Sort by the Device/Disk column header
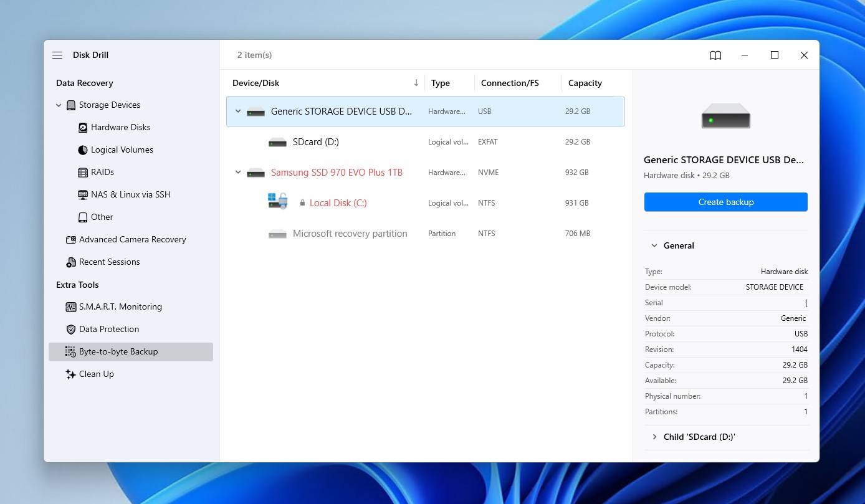 [256, 82]
